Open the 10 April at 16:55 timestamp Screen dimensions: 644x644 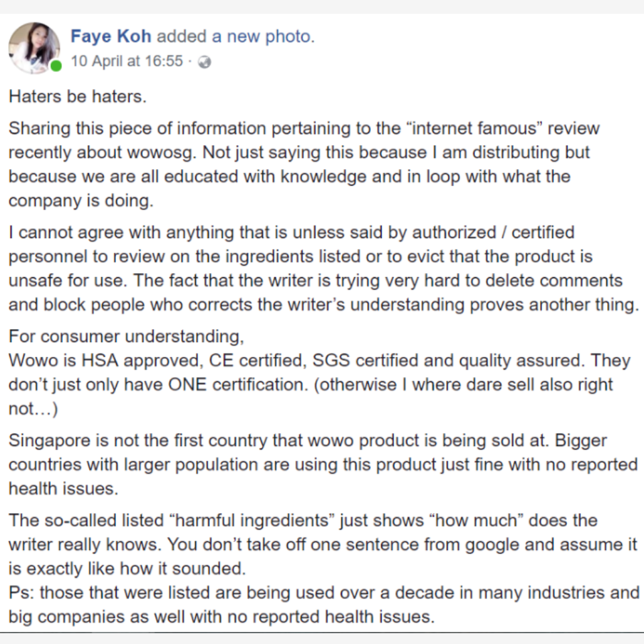[127, 61]
